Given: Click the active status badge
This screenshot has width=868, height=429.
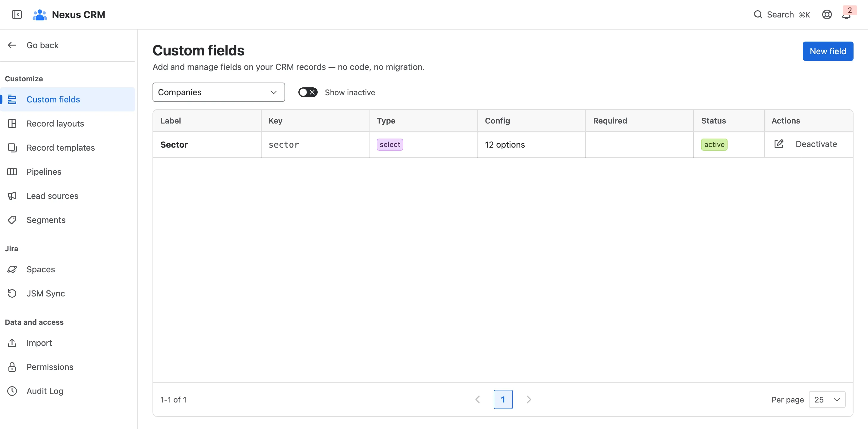Looking at the screenshot, I should (x=714, y=145).
